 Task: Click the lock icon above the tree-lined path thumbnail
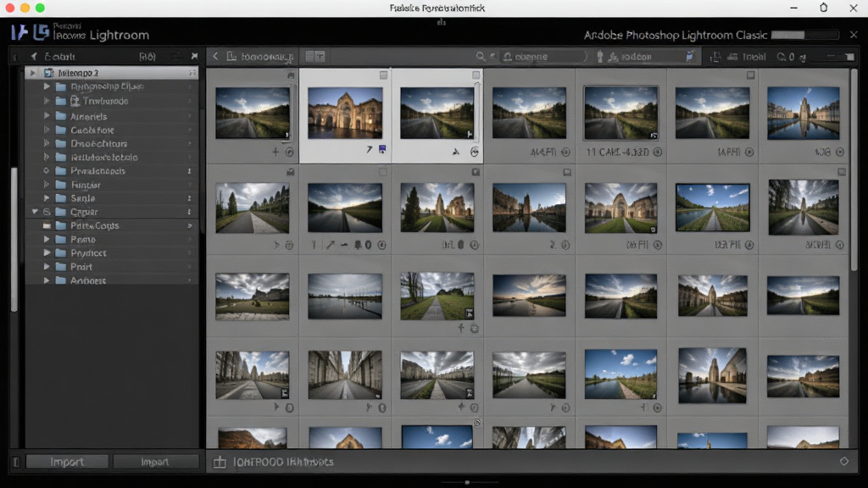pyautogui.click(x=290, y=172)
